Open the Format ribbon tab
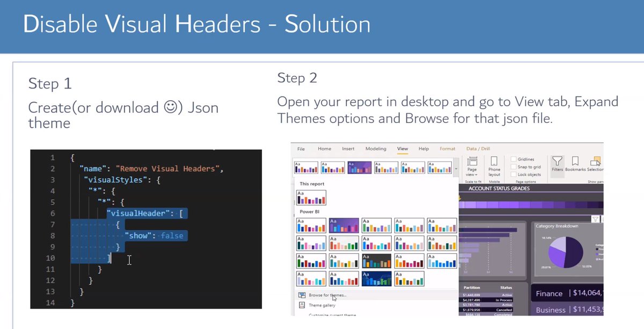The image size is (644, 329). (x=448, y=149)
